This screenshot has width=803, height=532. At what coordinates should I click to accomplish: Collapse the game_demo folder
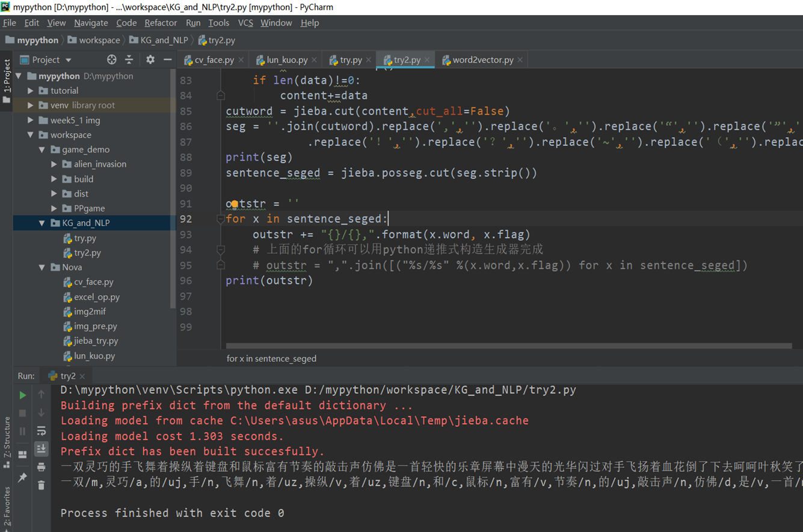coord(42,150)
